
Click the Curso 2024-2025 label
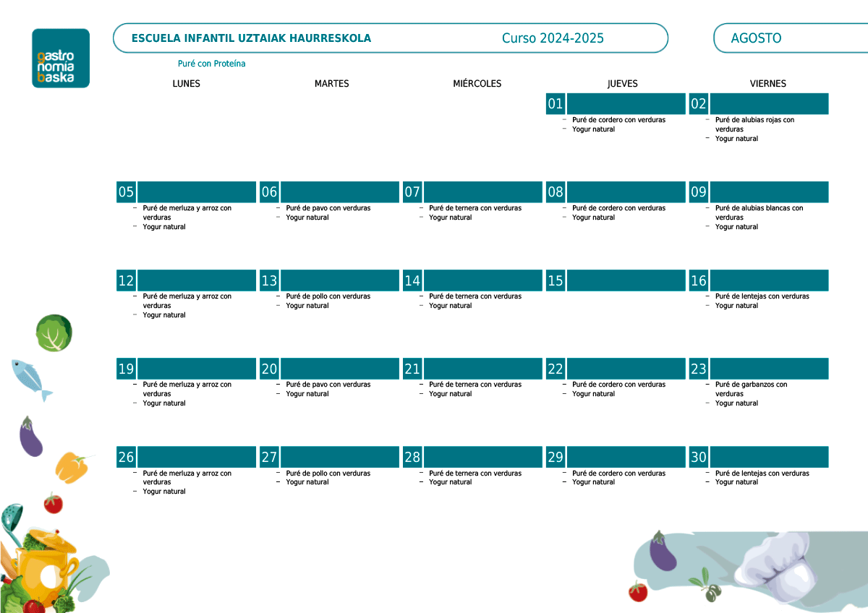pyautogui.click(x=553, y=38)
